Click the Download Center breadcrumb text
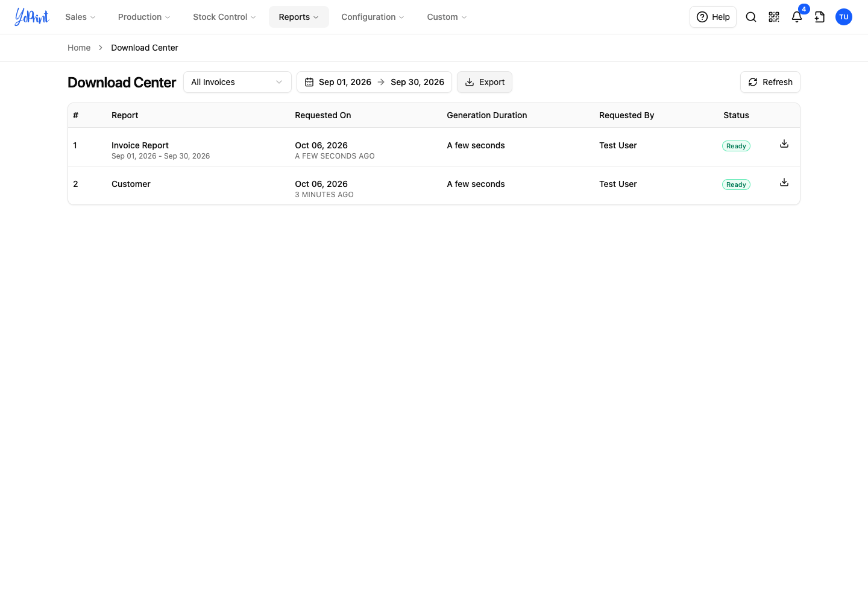The image size is (868, 603). 145,48
